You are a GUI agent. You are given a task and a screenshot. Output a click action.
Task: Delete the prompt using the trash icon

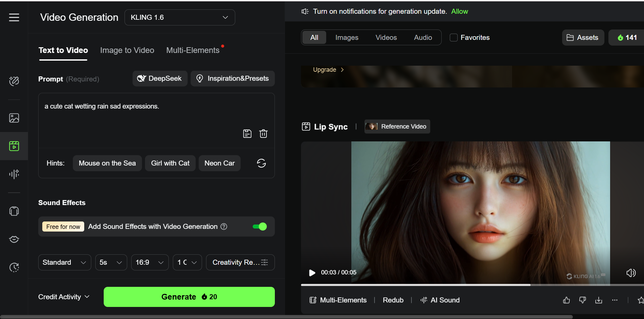264,133
